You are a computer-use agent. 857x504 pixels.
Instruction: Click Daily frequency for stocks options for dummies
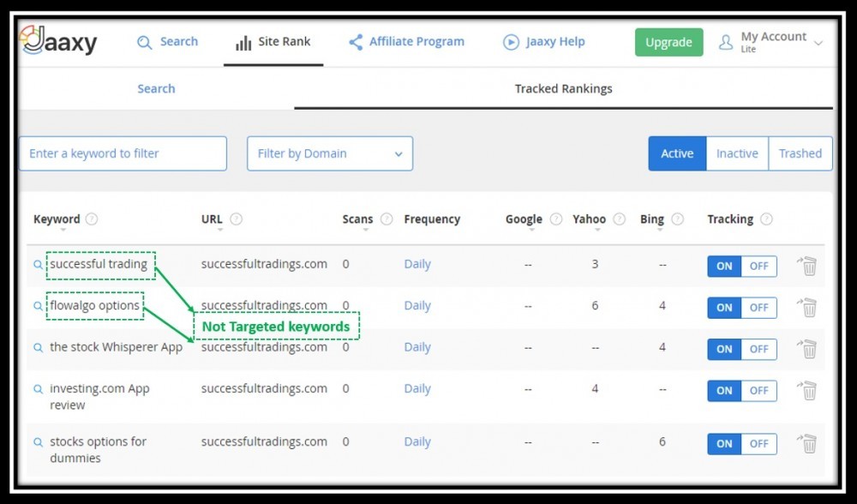tap(417, 442)
